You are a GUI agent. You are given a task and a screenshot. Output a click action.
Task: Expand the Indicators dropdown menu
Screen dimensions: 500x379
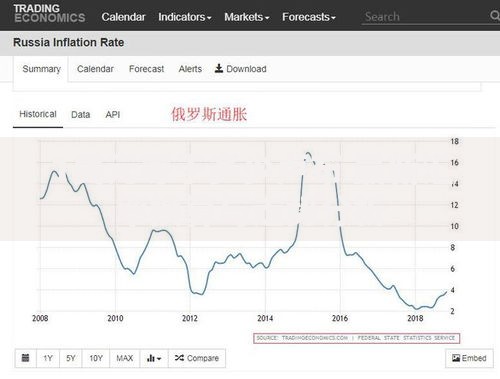(x=185, y=17)
